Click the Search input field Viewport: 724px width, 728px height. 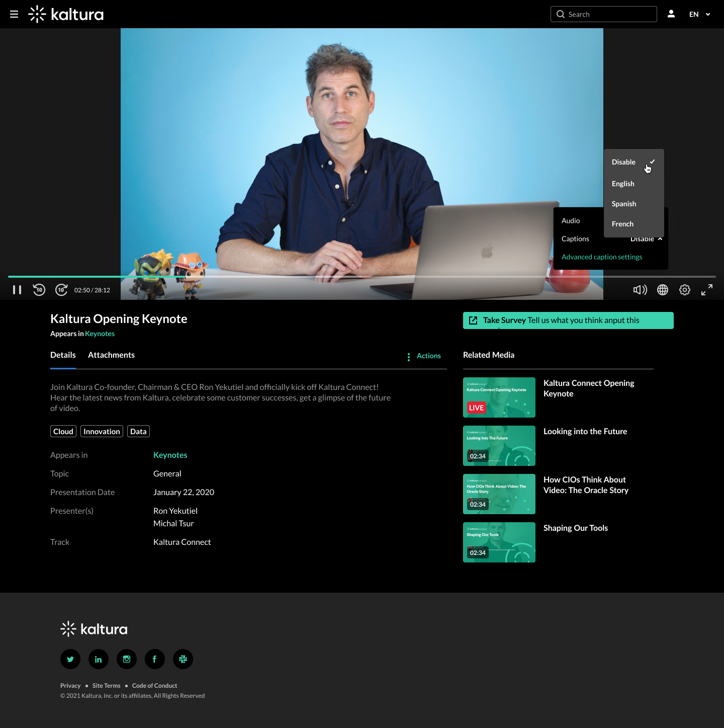604,14
